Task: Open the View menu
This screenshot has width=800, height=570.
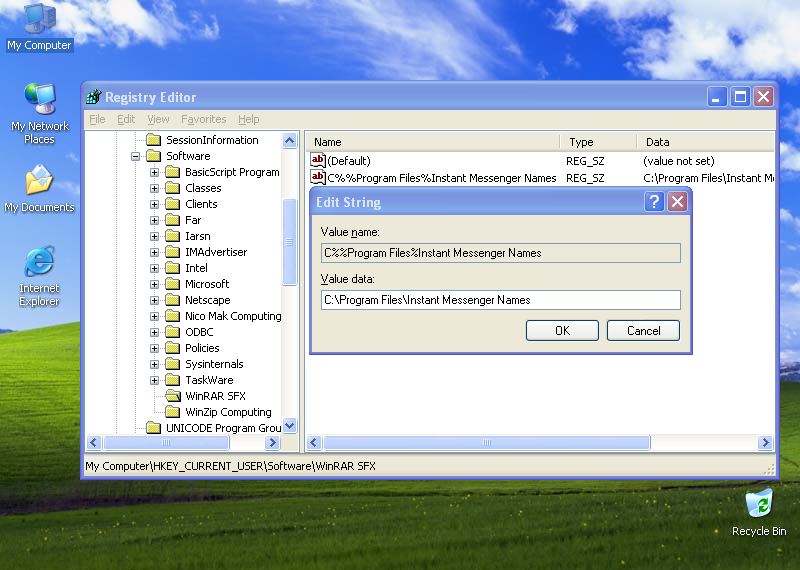Action: tap(158, 119)
